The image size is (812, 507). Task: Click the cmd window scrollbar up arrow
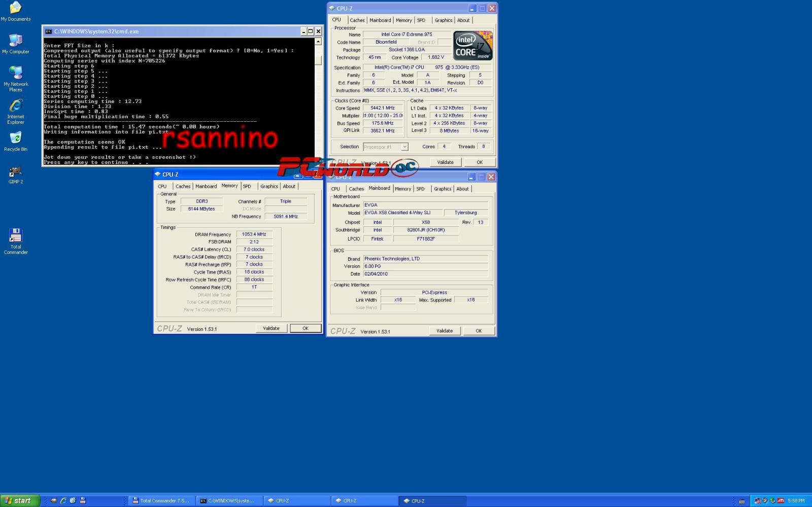318,42
